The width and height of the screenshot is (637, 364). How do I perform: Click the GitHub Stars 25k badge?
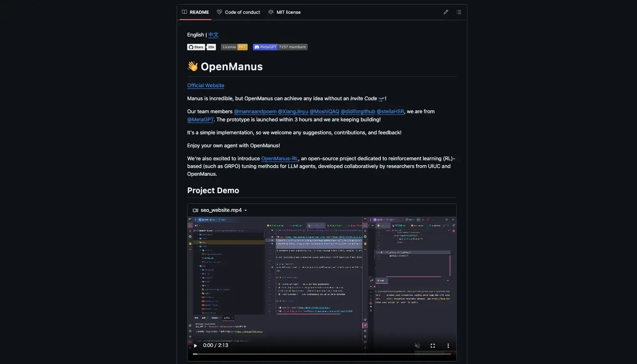(x=201, y=47)
